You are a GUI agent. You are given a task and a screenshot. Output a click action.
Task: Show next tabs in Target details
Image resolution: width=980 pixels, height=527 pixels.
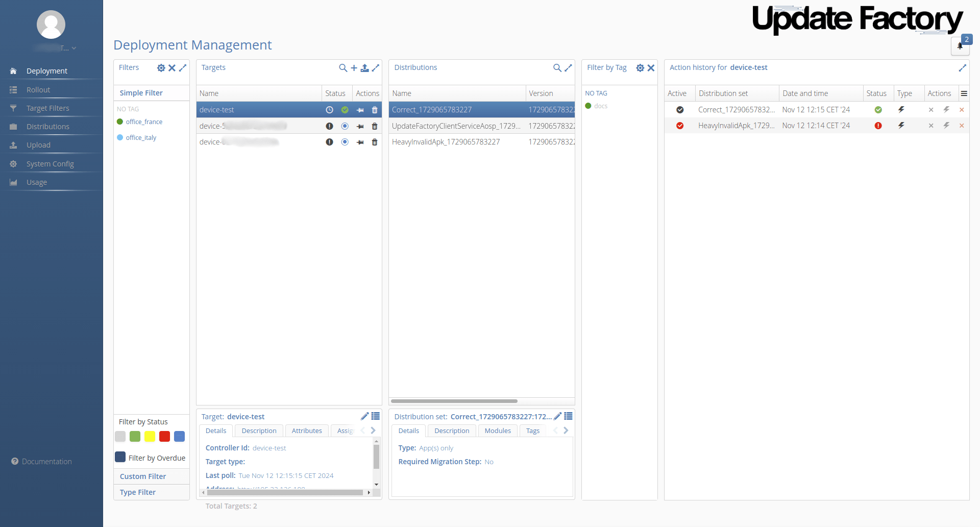click(373, 430)
